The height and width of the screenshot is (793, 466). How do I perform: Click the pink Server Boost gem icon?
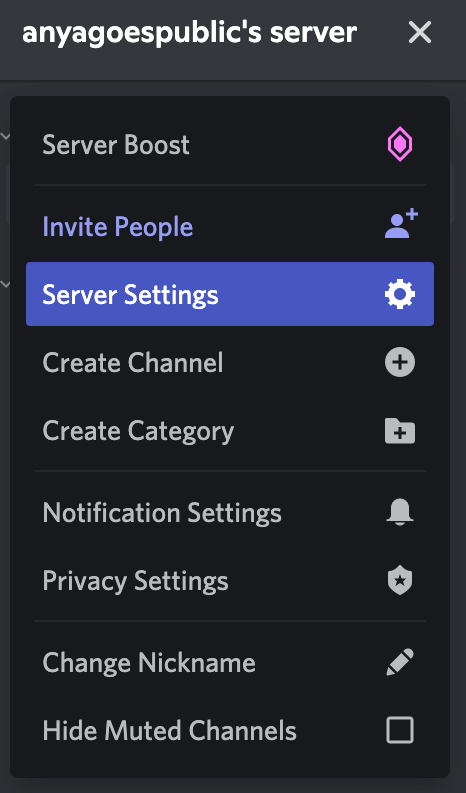tap(400, 144)
